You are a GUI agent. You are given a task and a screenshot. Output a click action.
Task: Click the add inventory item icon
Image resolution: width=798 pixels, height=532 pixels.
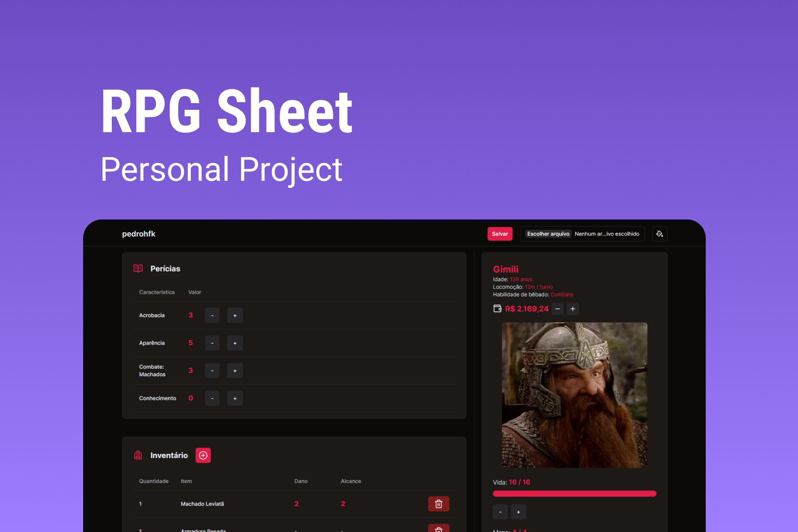click(x=203, y=456)
